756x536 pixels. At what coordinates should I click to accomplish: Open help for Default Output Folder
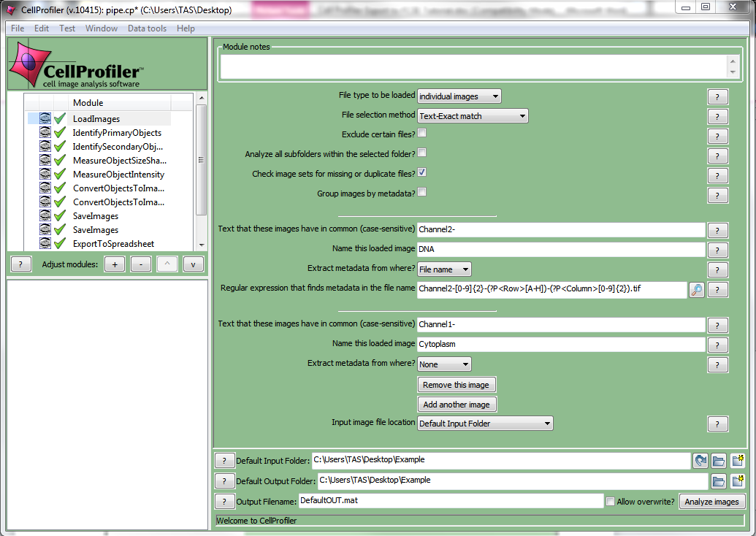point(224,481)
